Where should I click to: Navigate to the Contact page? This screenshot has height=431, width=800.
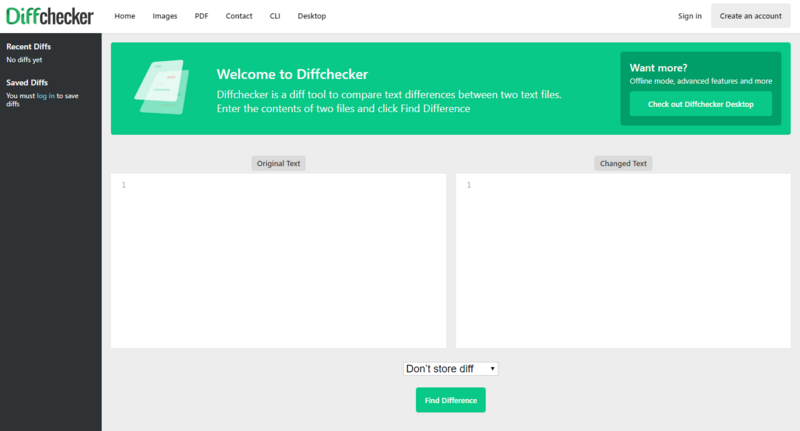click(x=239, y=16)
